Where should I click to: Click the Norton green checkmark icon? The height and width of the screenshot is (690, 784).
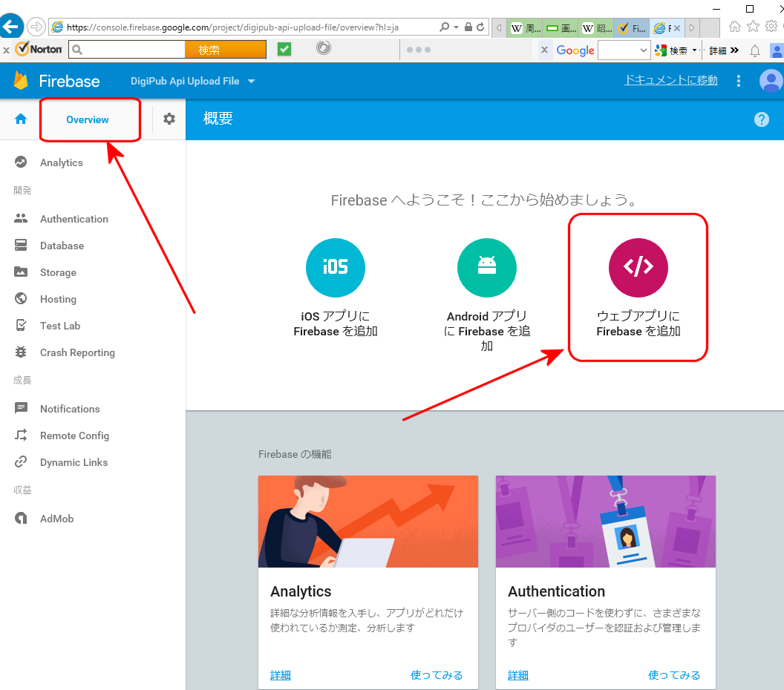coord(284,49)
